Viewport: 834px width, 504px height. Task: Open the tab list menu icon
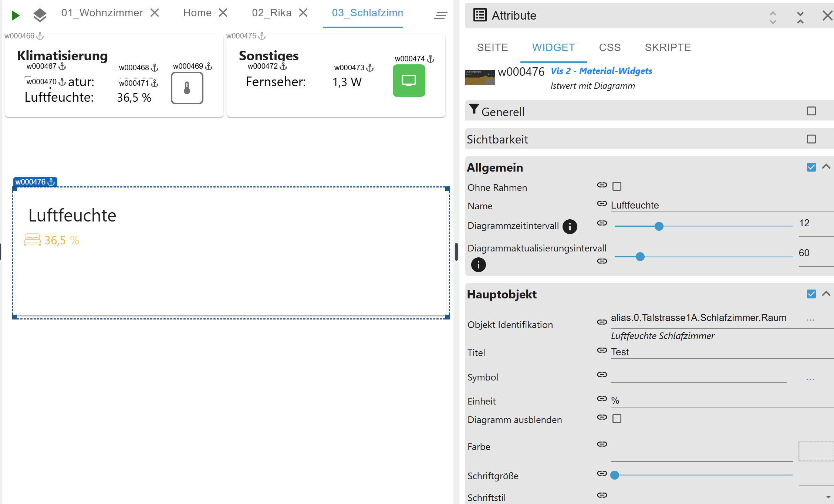pos(440,15)
